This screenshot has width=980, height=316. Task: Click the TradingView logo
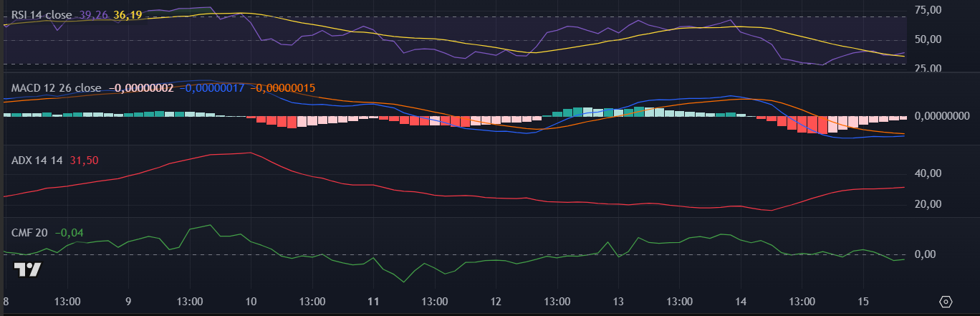pyautogui.click(x=28, y=270)
